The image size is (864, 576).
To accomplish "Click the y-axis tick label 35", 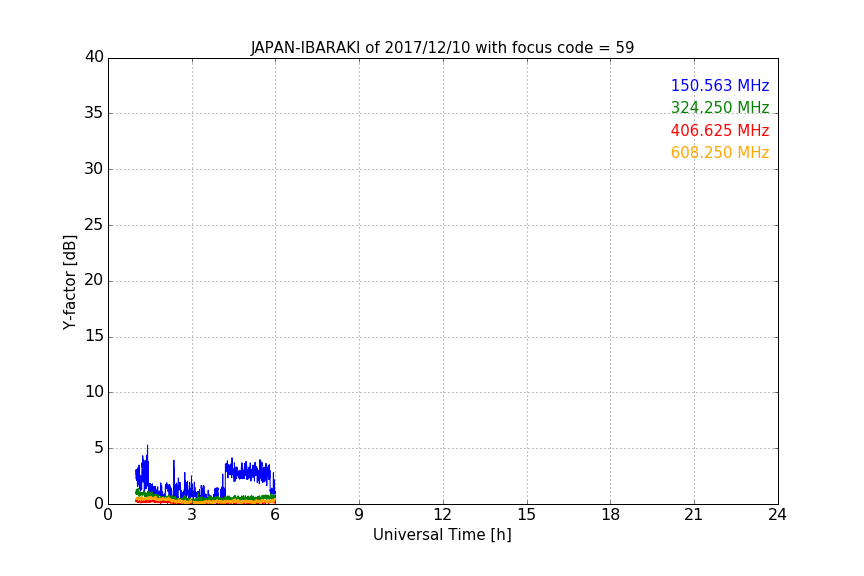I will point(94,113).
